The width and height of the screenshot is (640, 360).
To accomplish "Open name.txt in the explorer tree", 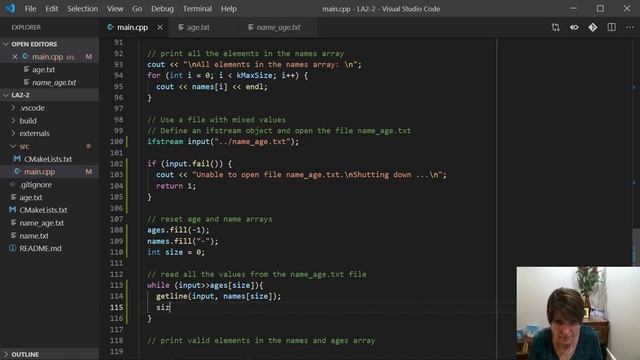I will click(x=49, y=236).
